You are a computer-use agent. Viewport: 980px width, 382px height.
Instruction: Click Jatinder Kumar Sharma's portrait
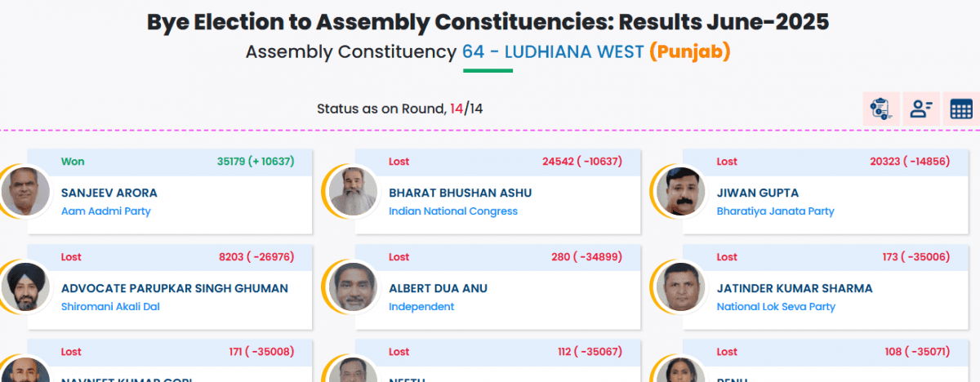[x=681, y=286]
